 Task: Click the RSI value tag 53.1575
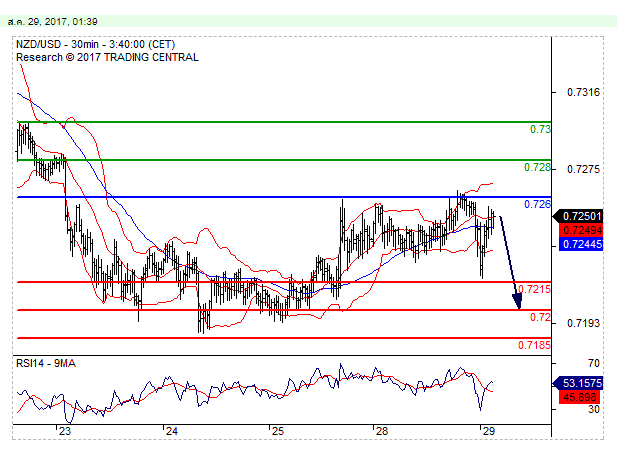578,383
